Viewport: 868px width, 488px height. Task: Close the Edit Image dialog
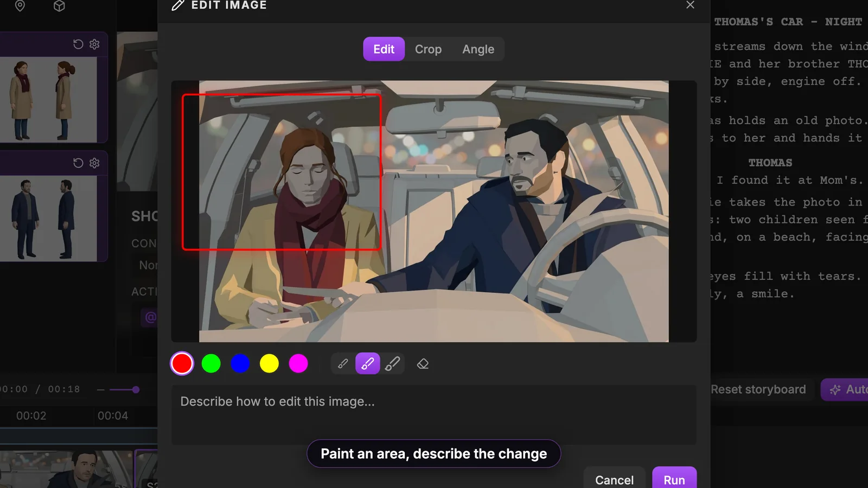pyautogui.click(x=690, y=5)
